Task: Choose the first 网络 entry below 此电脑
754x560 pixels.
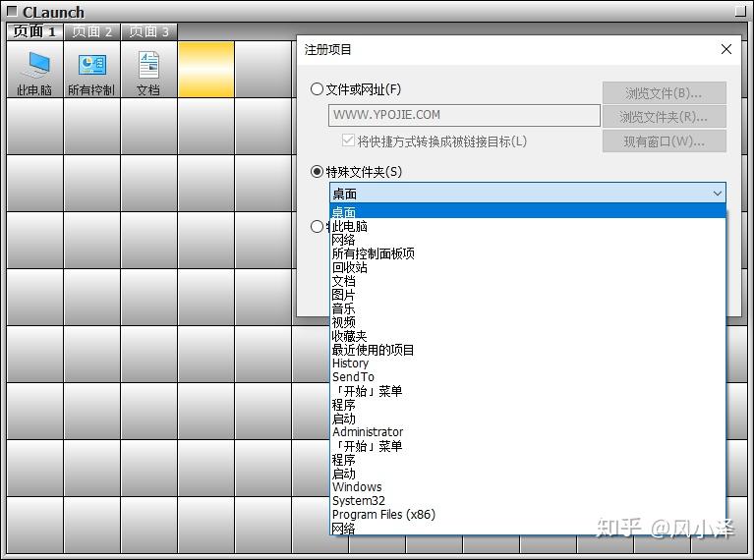Action: click(528, 240)
